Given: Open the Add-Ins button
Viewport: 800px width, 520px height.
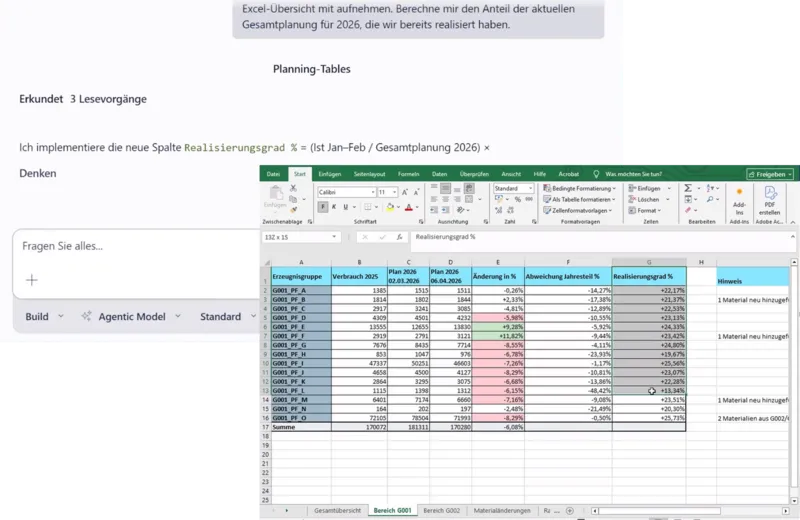Looking at the screenshot, I should (x=739, y=200).
